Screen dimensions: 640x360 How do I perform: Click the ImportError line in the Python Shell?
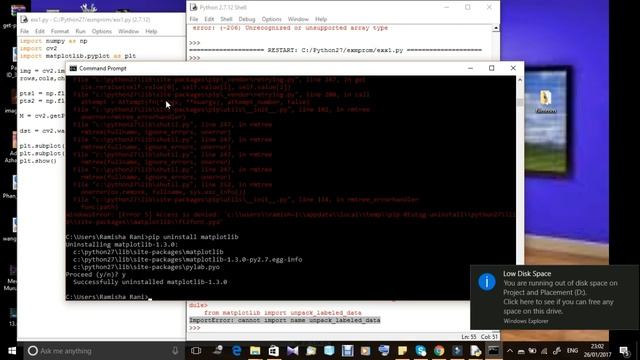pos(284,320)
